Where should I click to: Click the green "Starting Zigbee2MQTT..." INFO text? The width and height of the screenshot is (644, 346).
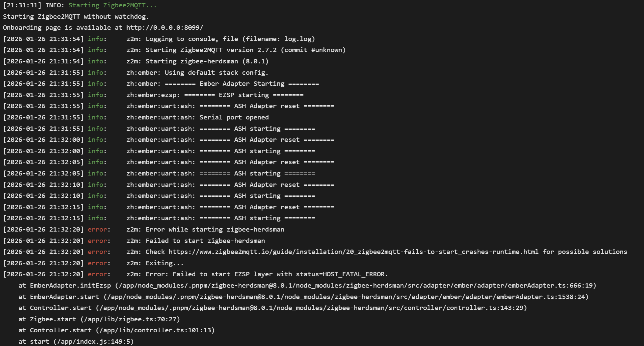[112, 5]
